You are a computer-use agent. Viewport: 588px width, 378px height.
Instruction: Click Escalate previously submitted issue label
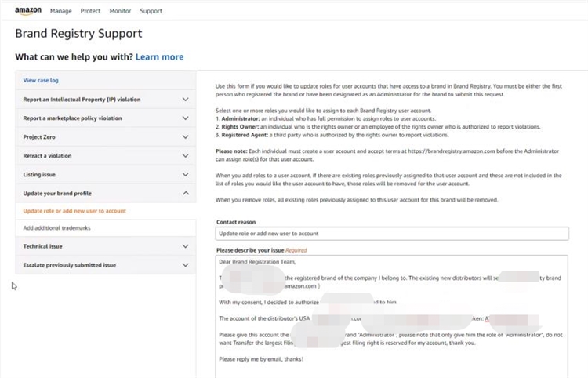(x=69, y=265)
